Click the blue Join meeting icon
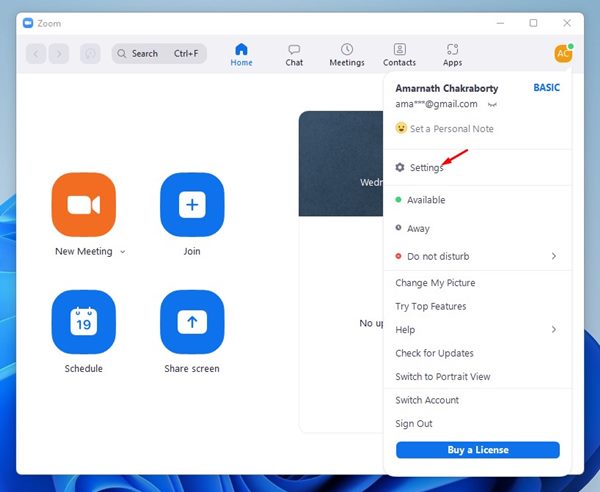The width and height of the screenshot is (600, 492). [192, 204]
